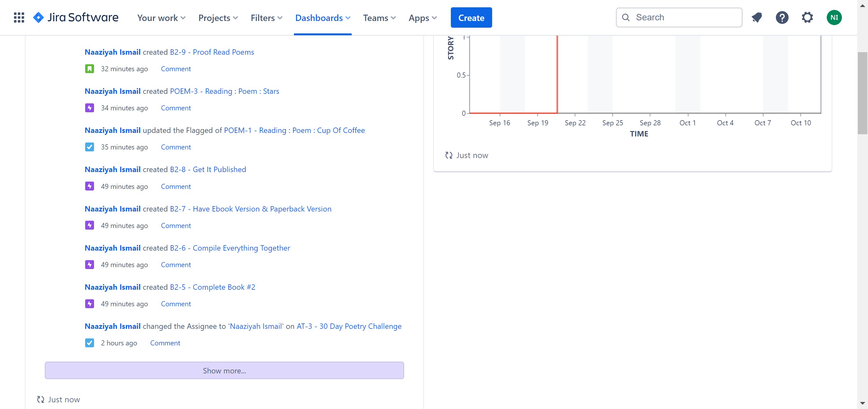
Task: Open the Teams menu
Action: (379, 18)
